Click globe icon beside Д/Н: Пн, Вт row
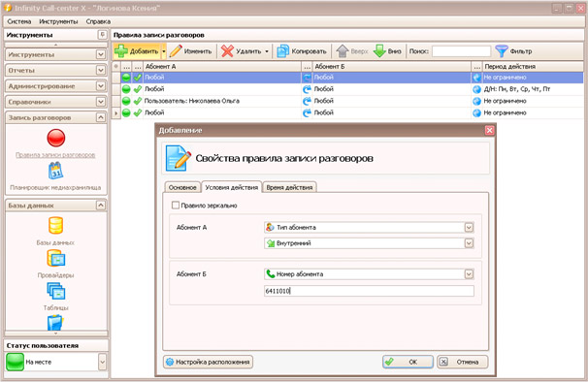This screenshot has width=588, height=382. [476, 89]
